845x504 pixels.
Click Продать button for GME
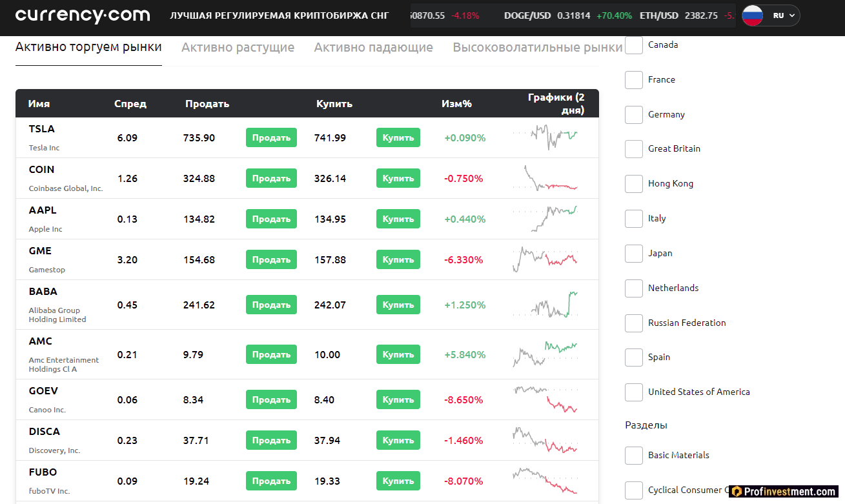coord(271,259)
